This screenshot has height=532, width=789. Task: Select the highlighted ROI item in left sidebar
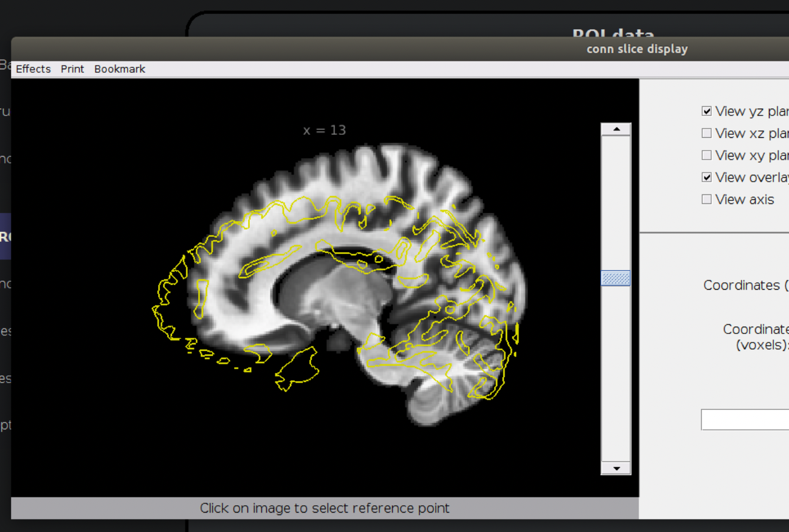coord(5,236)
